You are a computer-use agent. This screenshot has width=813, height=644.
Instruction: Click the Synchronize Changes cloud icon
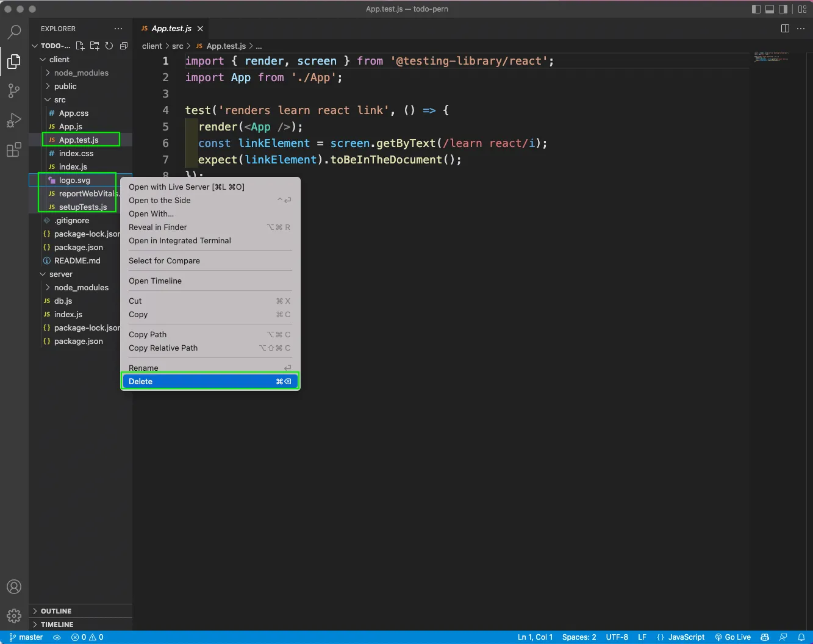point(57,637)
